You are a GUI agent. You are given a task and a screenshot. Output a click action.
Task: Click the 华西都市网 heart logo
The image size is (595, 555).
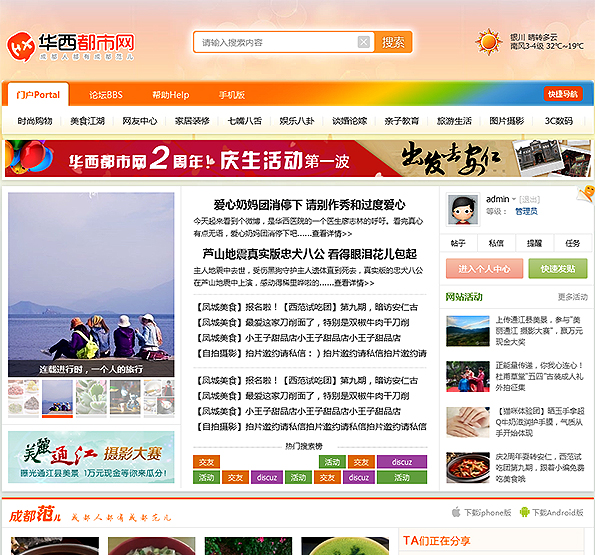(20, 47)
